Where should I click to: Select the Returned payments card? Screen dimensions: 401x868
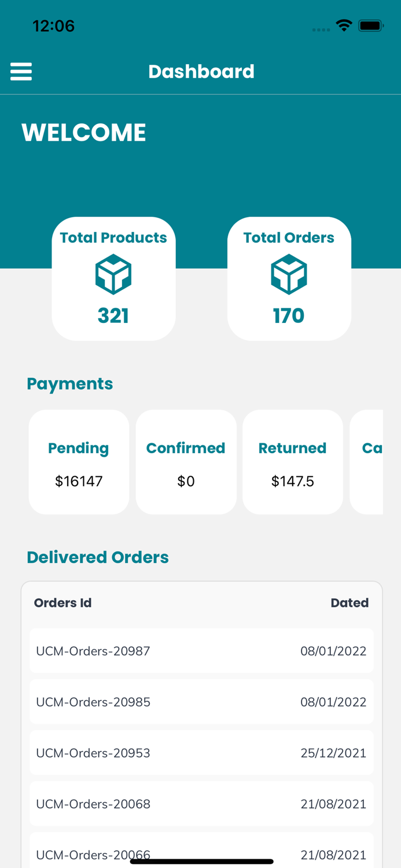[x=292, y=462]
